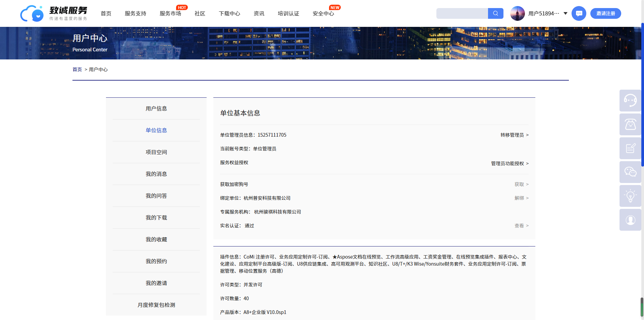Click the username 用户51894… text

tap(544, 13)
